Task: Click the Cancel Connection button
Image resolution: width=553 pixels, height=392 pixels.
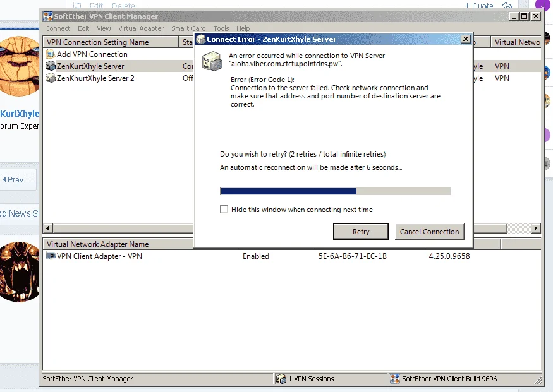Action: click(x=430, y=232)
